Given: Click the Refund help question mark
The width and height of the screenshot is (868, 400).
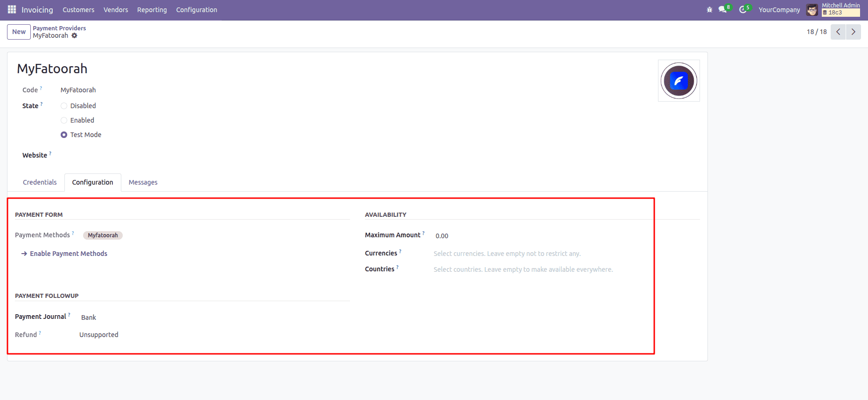Looking at the screenshot, I should coord(40,332).
